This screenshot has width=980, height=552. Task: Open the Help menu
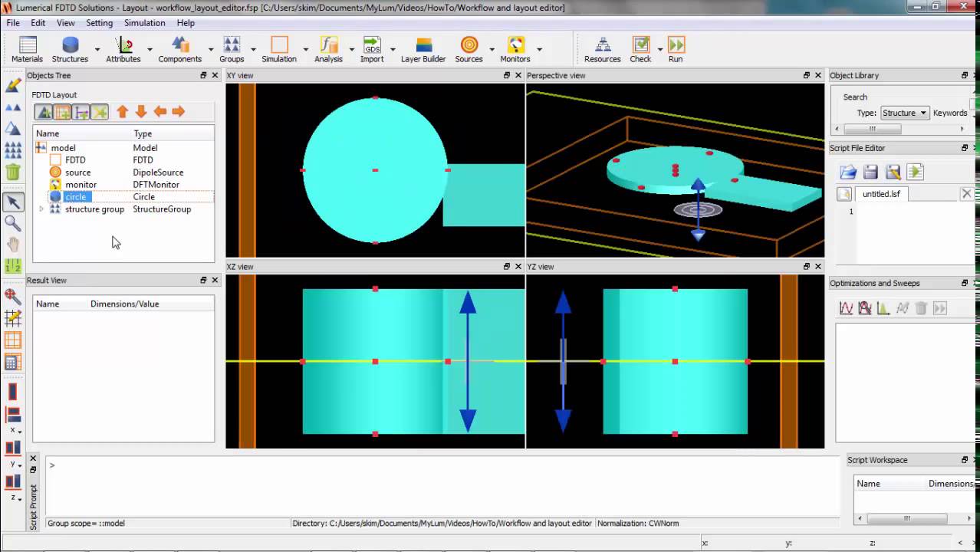[186, 23]
